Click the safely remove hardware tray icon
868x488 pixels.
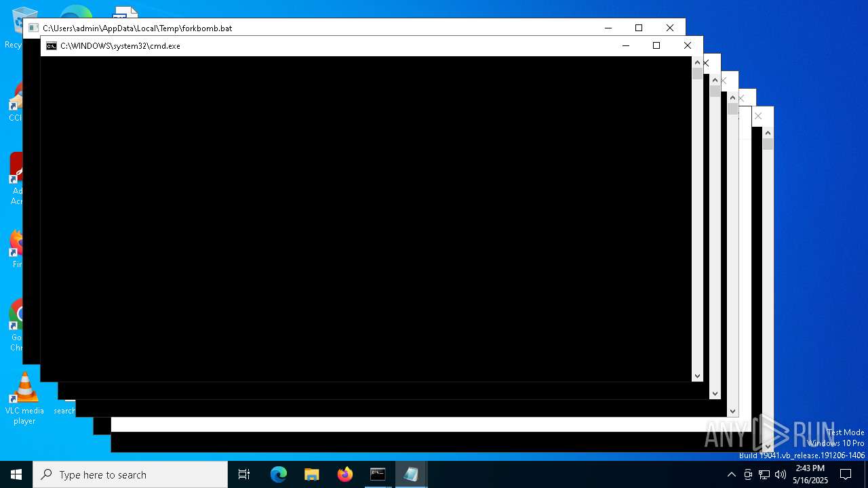(x=748, y=474)
